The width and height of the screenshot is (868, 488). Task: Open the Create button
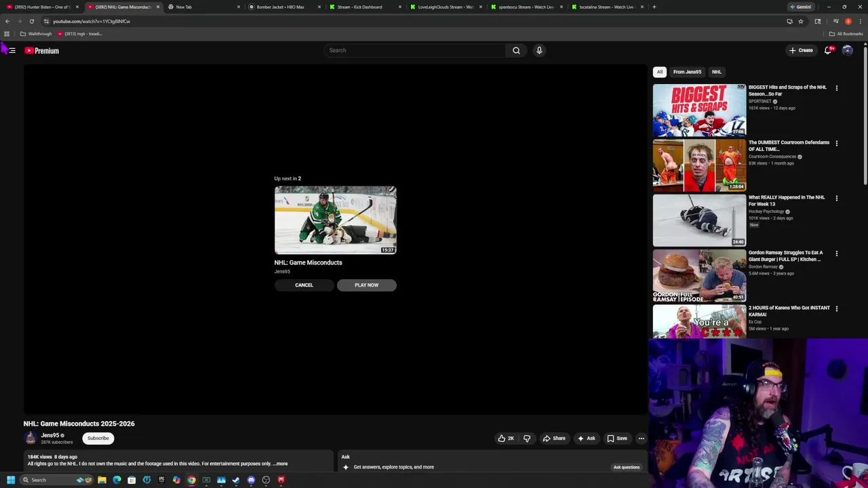pyautogui.click(x=801, y=50)
